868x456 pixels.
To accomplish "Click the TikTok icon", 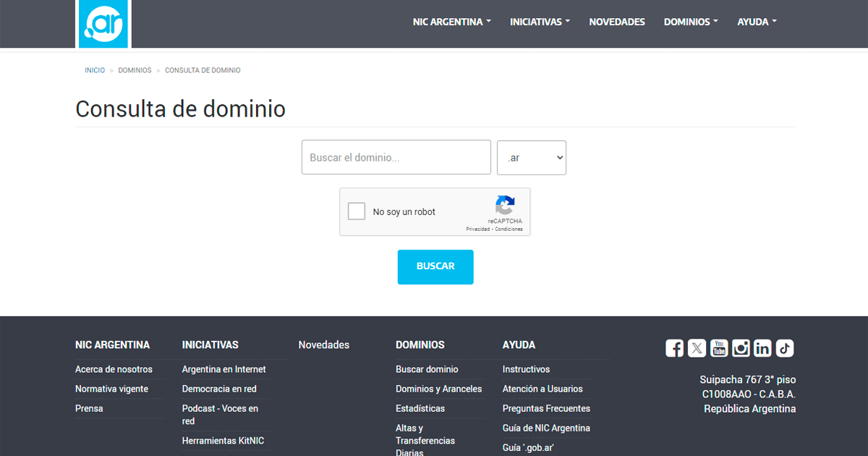I will [x=785, y=348].
